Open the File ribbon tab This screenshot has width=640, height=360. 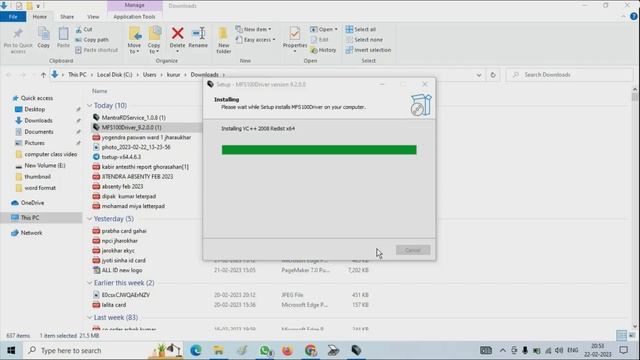tap(13, 17)
